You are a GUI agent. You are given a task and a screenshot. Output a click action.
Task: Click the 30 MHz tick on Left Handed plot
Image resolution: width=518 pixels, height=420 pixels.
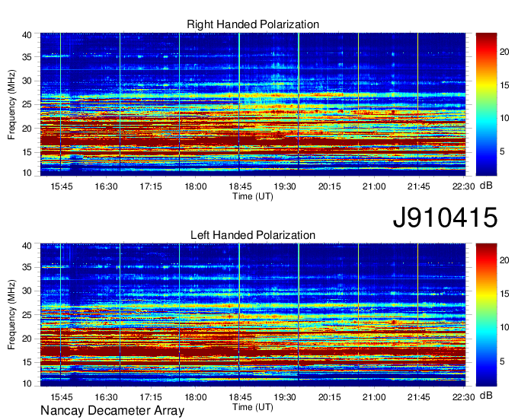[x=27, y=291]
